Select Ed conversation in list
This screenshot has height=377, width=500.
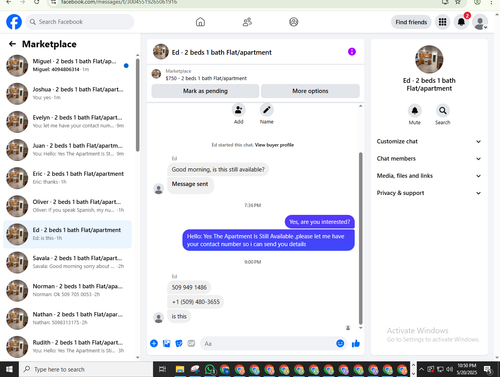click(x=67, y=234)
